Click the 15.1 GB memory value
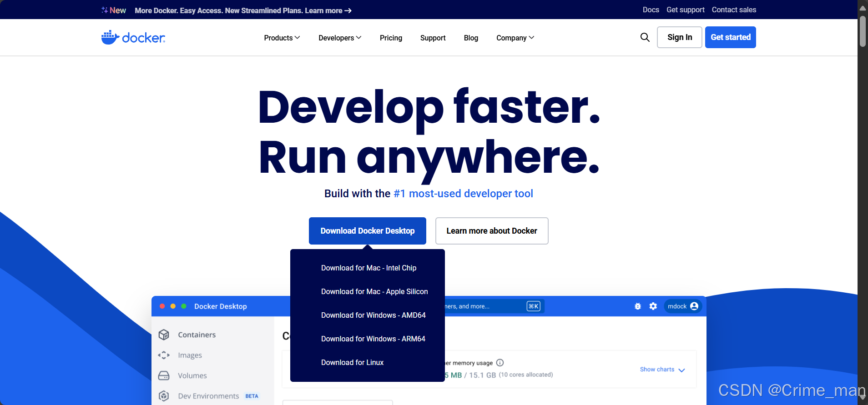 482,375
